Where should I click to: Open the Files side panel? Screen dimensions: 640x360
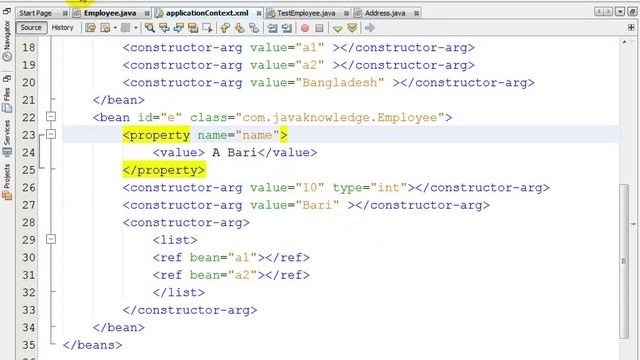tap(7, 99)
